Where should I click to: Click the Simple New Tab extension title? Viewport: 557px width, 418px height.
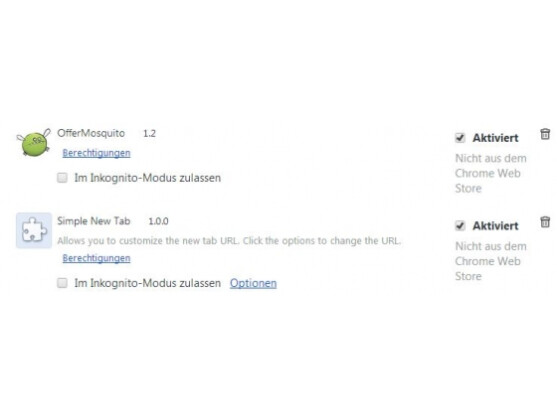pos(93,221)
